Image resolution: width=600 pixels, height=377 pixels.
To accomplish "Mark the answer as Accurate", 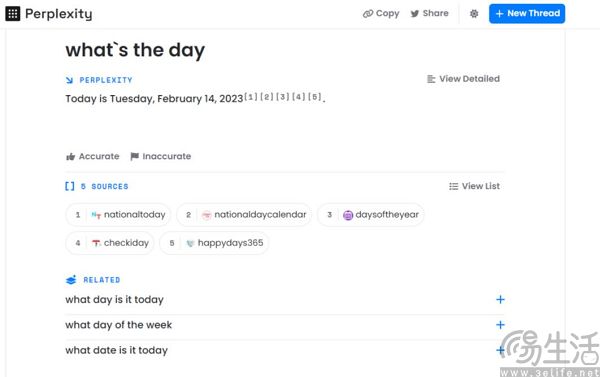I will coord(93,156).
